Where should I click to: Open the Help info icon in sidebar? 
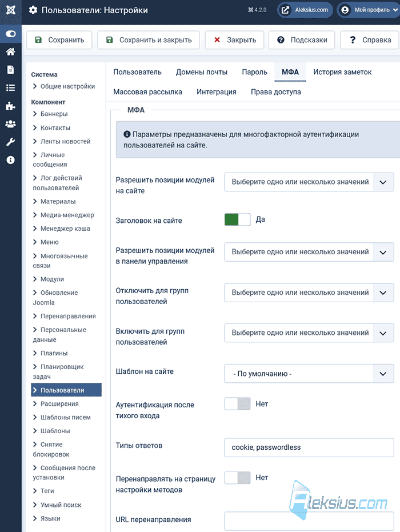[x=10, y=160]
